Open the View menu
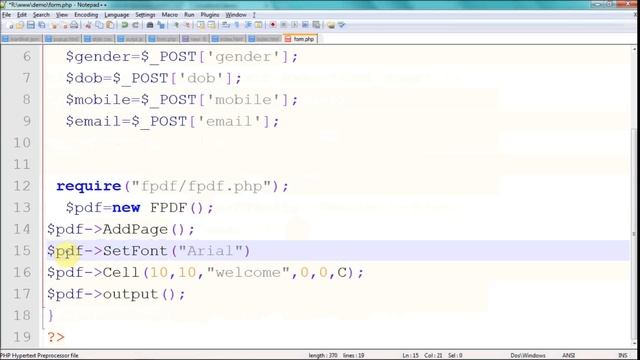 [x=62, y=15]
